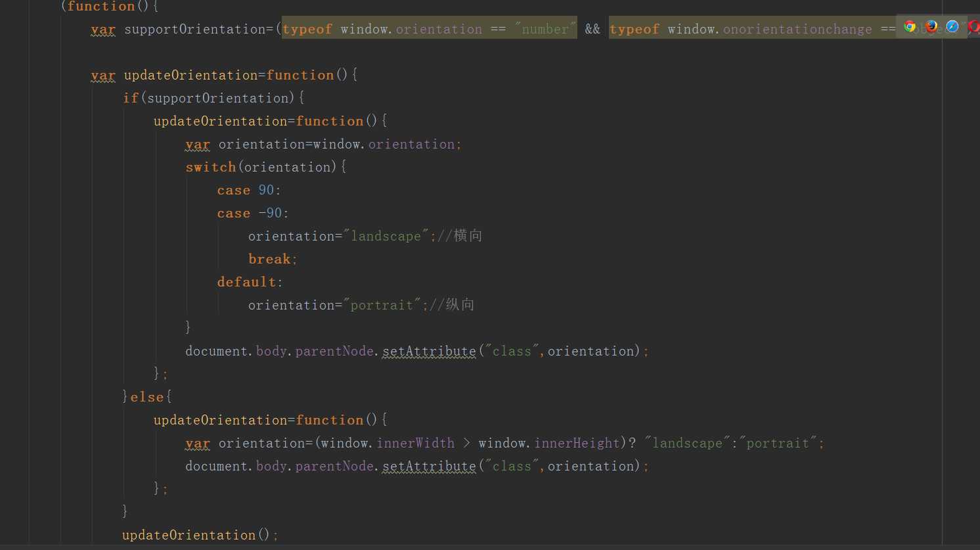The image size is (980, 550).
Task: Click the "default:" label
Action: click(250, 282)
